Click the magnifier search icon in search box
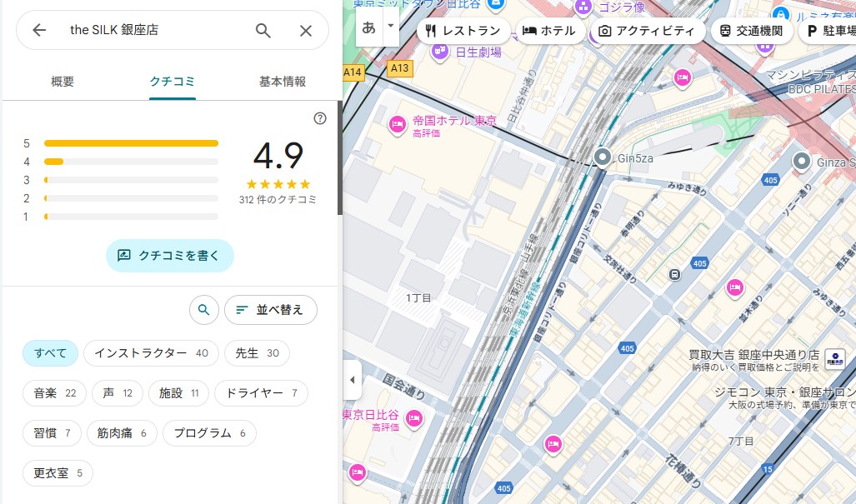This screenshot has height=504, width=856. 263,31
